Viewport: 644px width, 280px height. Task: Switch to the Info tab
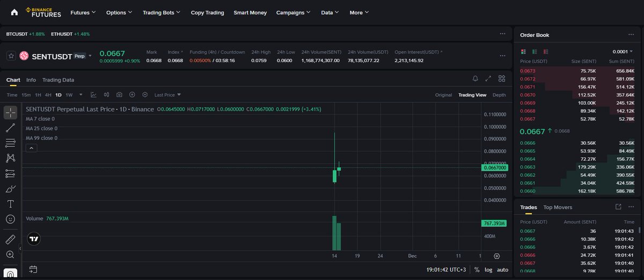[31, 80]
